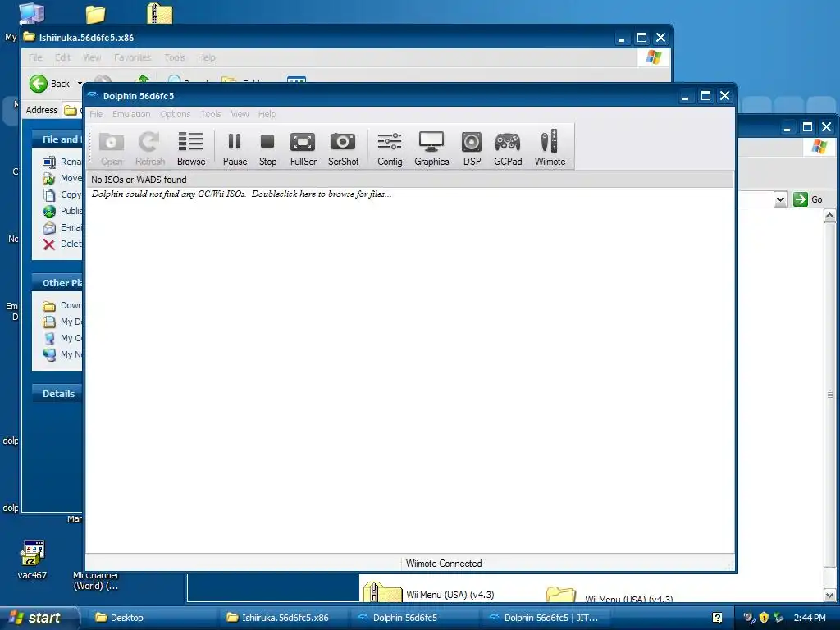
Task: Click the Wii Menu (USA) (v4.3) archive file
Action: (428, 592)
